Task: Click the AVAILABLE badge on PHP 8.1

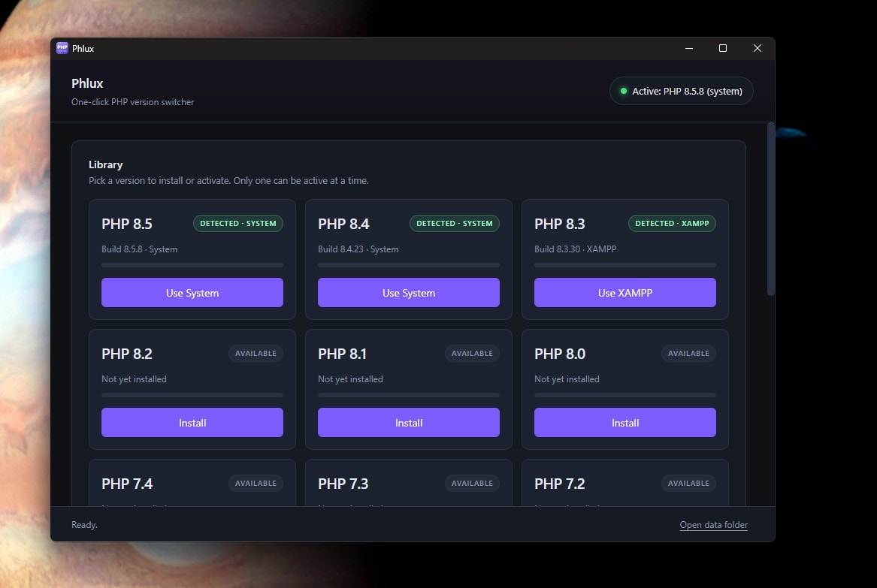Action: (472, 353)
